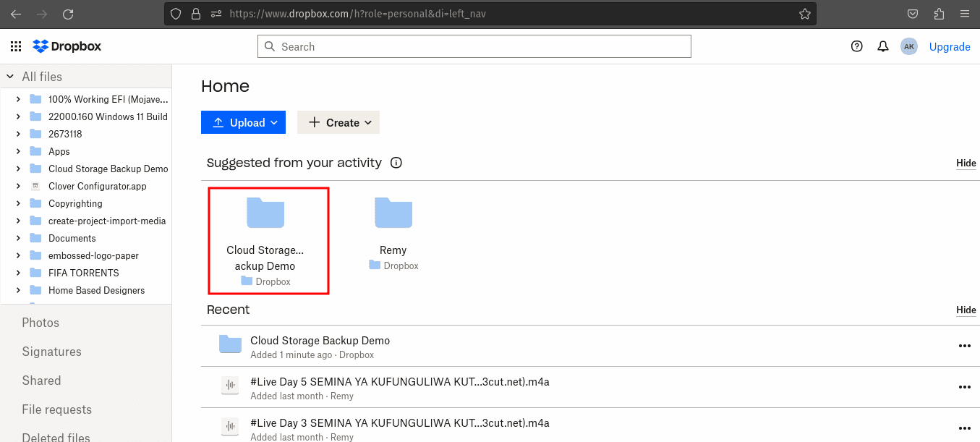Select Cloud Storage Backup Demo in the sidebar tree

(108, 169)
